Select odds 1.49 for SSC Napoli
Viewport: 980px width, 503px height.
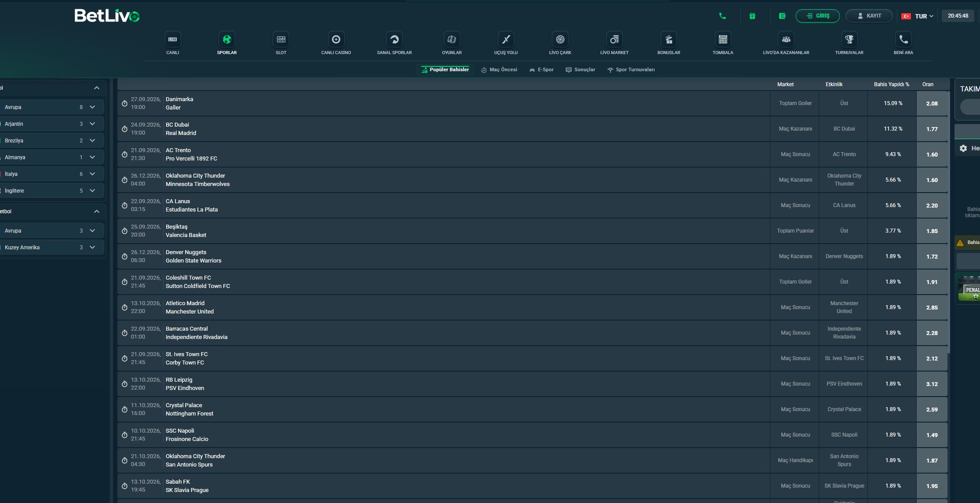click(x=932, y=435)
